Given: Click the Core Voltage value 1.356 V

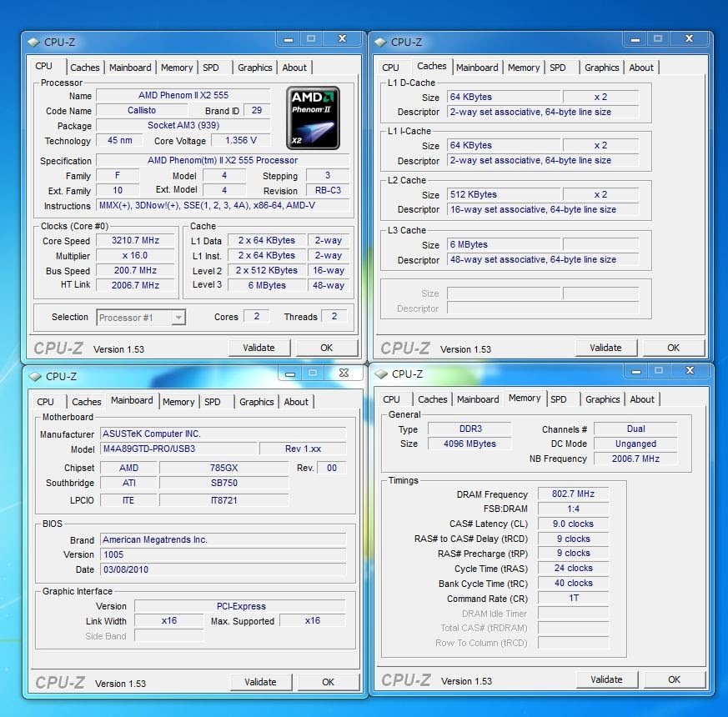Looking at the screenshot, I should tap(240, 140).
